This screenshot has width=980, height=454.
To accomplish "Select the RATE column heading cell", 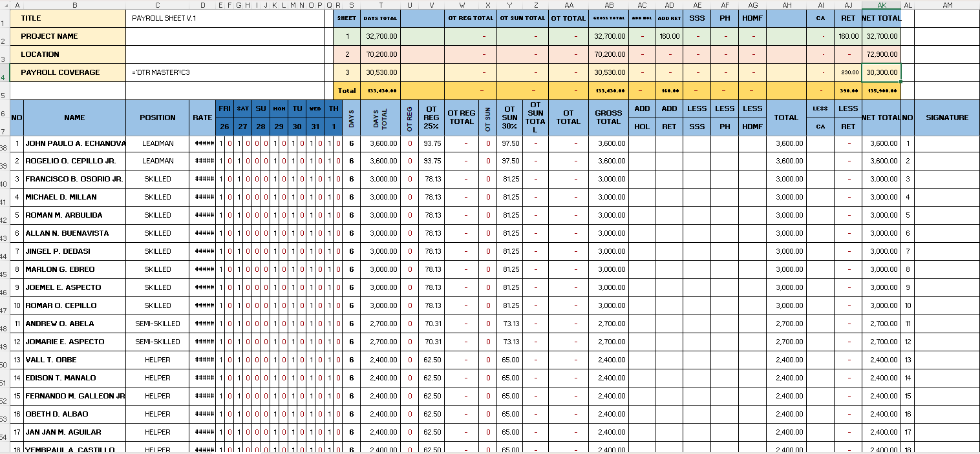I will (202, 118).
